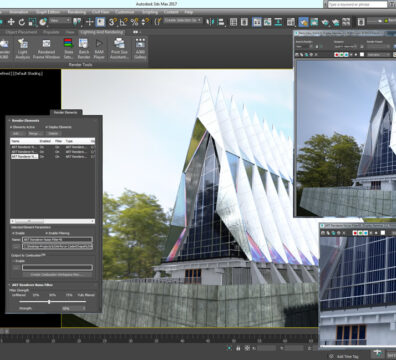
Task: Open the Civil View menu
Action: [x=100, y=12]
